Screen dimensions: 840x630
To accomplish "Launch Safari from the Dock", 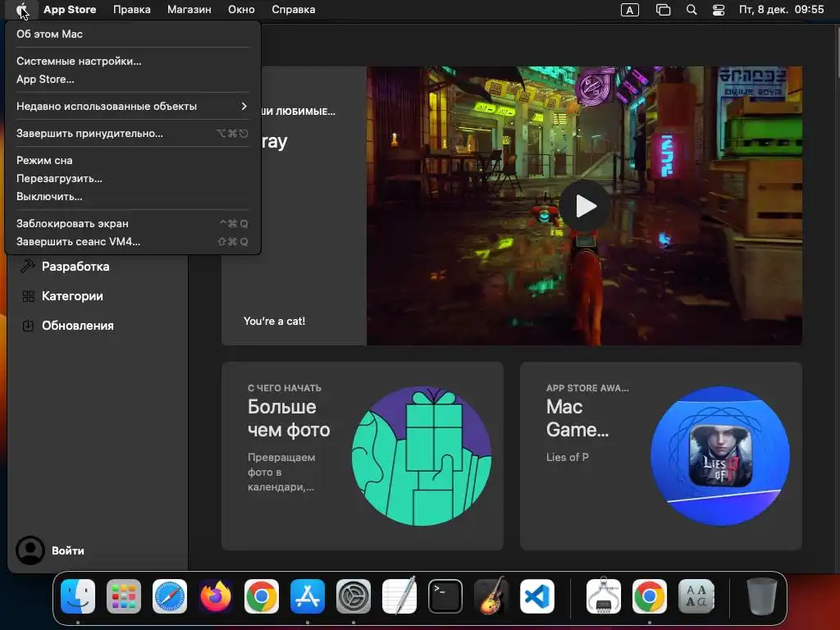I will click(170, 596).
